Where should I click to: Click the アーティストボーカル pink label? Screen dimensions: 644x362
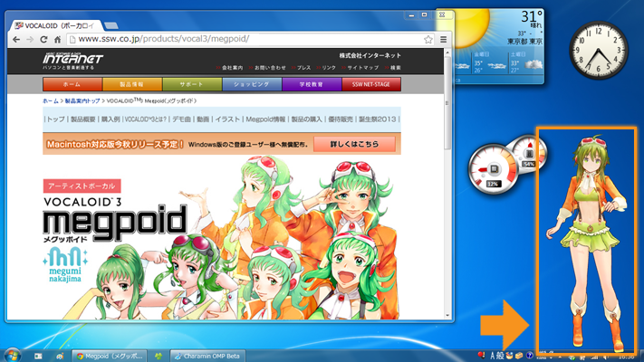(82, 186)
